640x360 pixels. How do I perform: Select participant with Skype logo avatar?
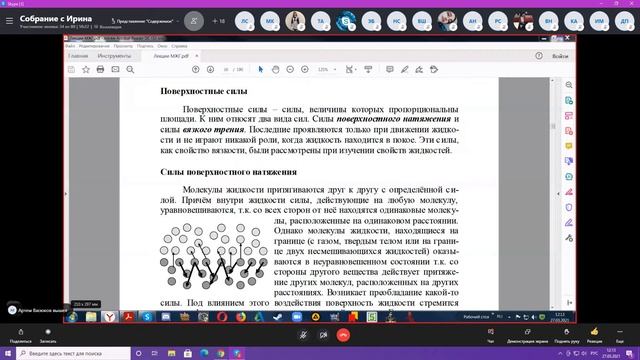pos(346,21)
